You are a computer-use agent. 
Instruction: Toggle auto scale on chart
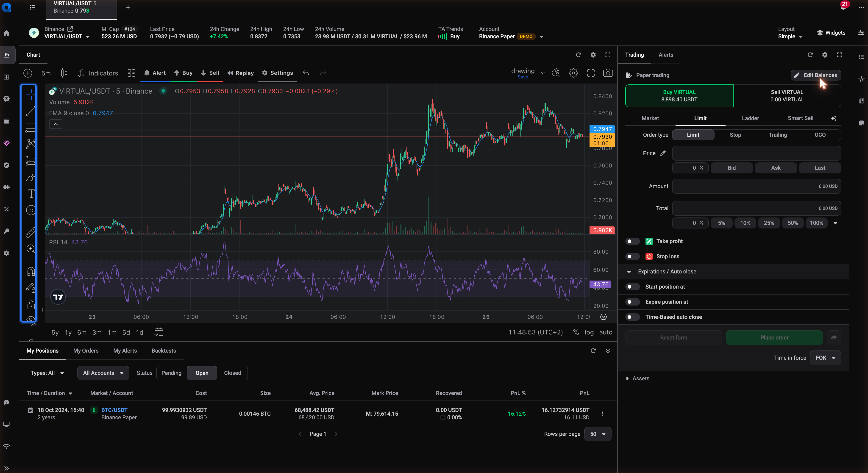tap(606, 332)
